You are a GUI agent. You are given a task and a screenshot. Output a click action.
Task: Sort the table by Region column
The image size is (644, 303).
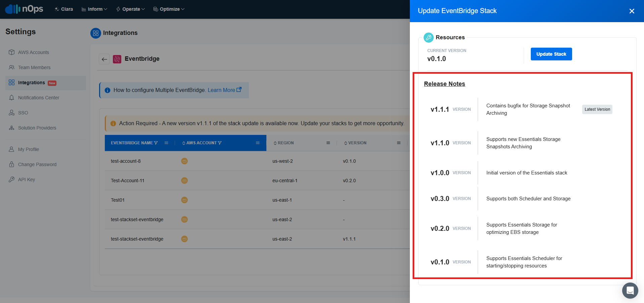click(285, 143)
